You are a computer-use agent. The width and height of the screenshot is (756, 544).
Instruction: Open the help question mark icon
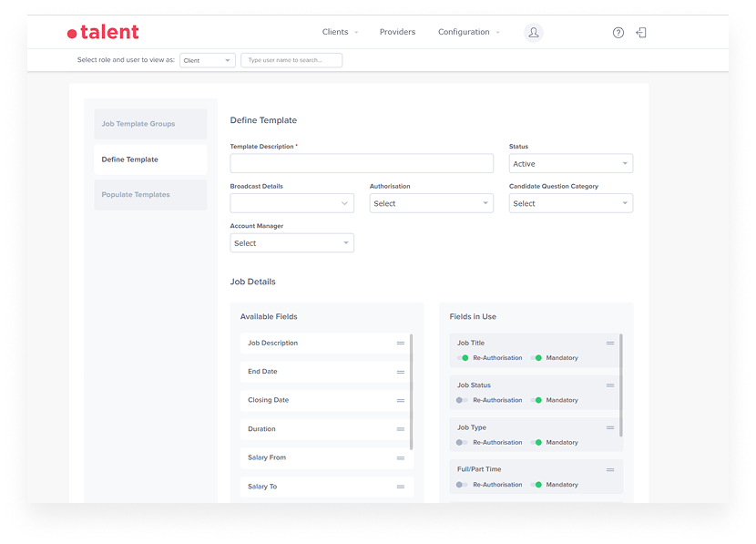point(618,33)
